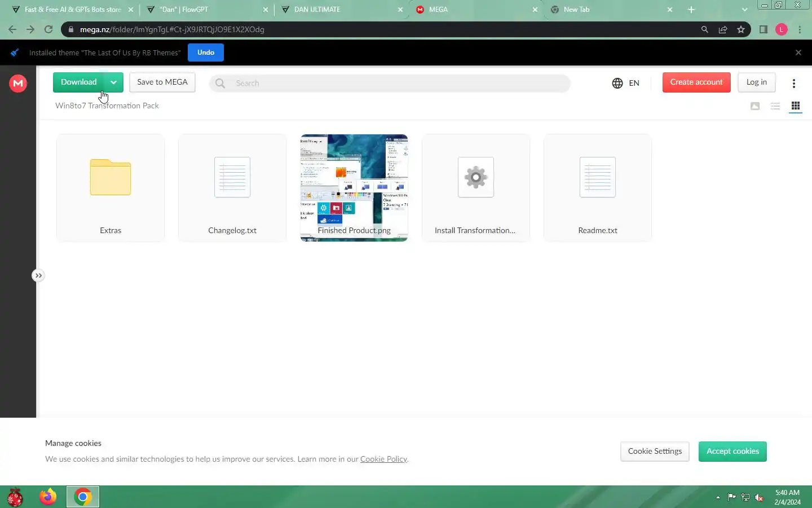The height and width of the screenshot is (508, 812).
Task: Switch to the New Tab tab
Action: 611,10
